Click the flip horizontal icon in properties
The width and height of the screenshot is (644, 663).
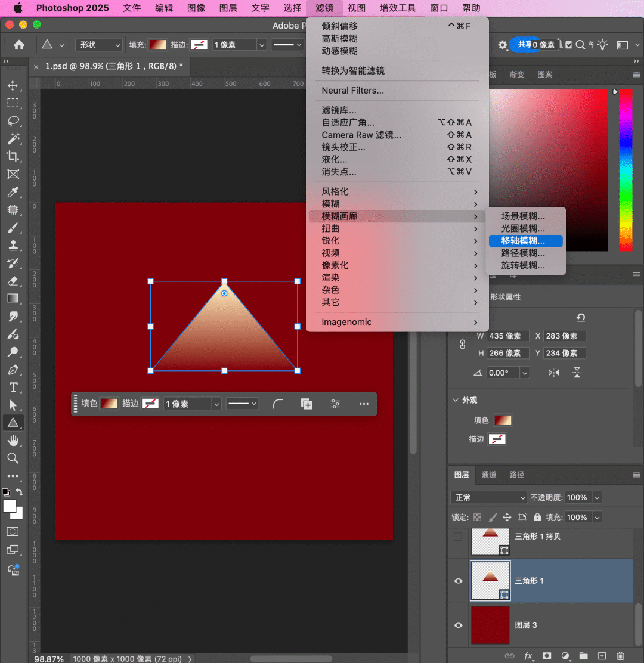(x=554, y=373)
